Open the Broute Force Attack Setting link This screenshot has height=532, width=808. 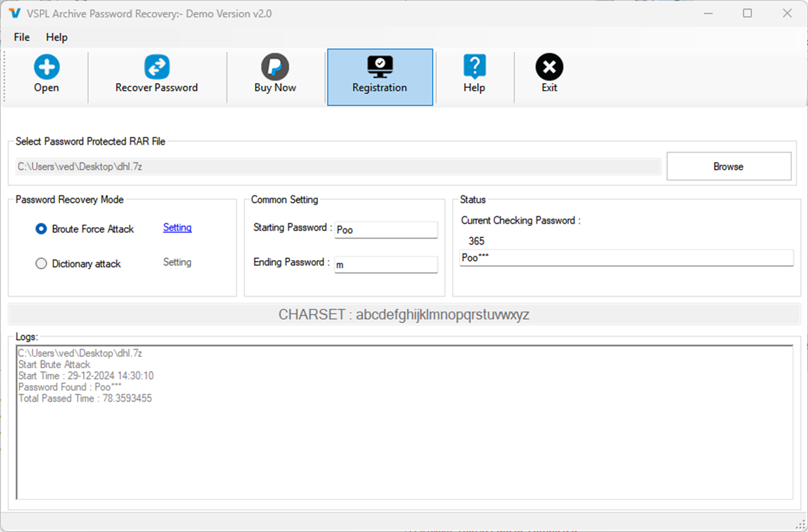[177, 227]
